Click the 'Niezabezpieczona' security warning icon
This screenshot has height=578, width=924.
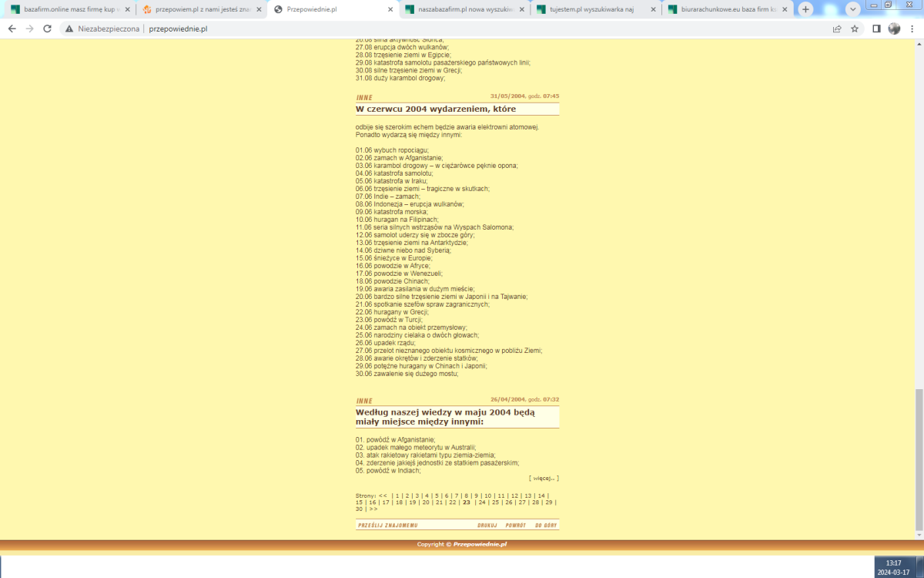[69, 29]
